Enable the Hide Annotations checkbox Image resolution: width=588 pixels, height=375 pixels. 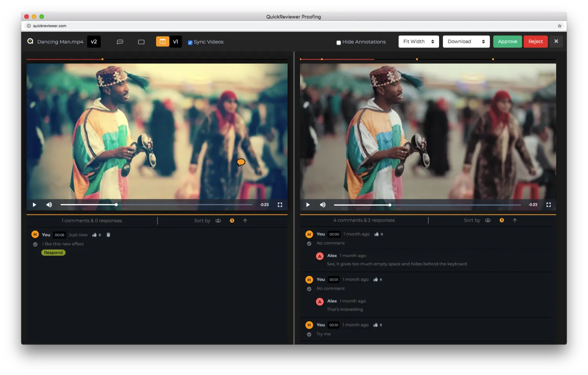pos(339,42)
